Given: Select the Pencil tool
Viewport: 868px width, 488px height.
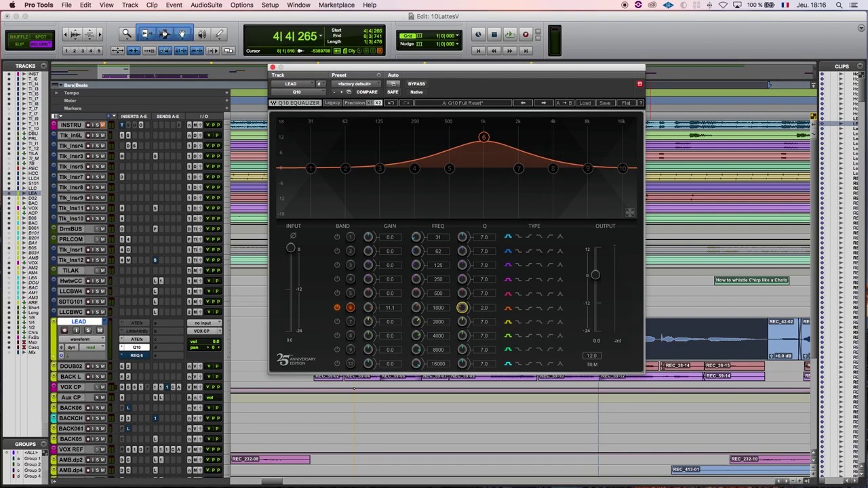Looking at the screenshot, I should [219, 34].
